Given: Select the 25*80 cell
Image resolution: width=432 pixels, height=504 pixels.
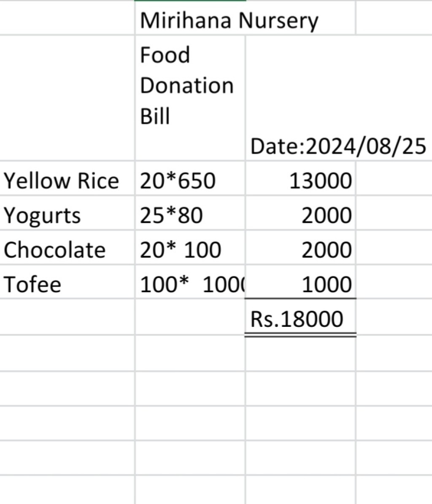Looking at the screenshot, I should click(190, 213).
